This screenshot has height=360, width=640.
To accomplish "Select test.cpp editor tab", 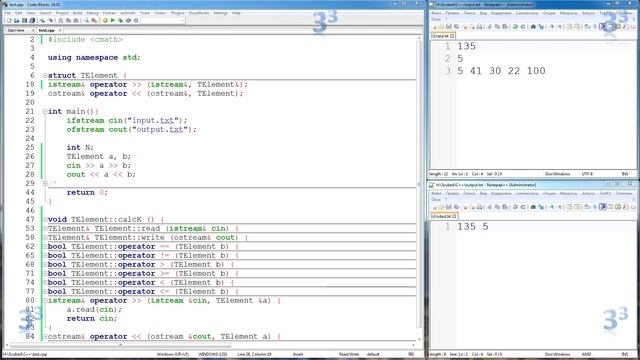I will [46, 30].
